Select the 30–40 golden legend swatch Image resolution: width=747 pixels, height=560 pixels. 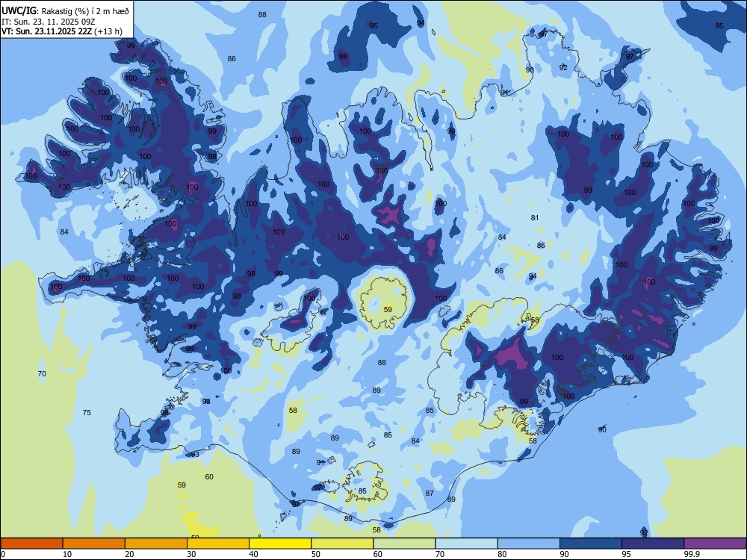coord(218,544)
